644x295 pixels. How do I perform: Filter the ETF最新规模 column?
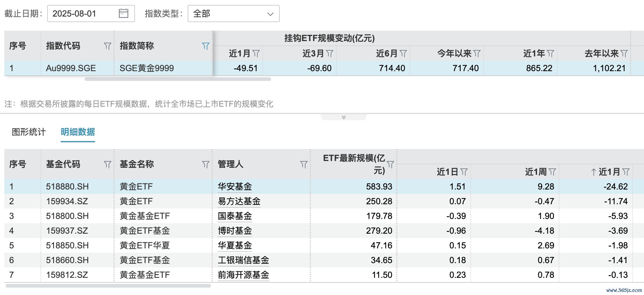[390, 164]
